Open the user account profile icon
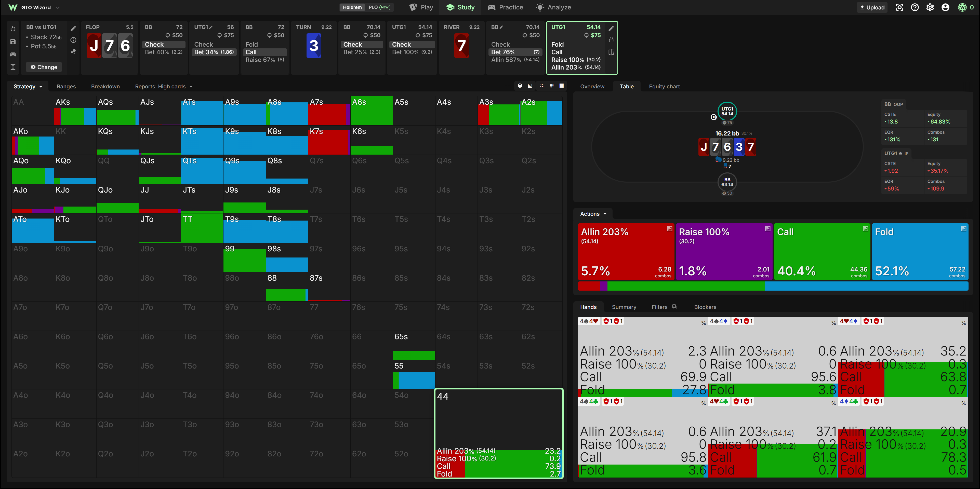This screenshot has height=489, width=980. click(x=945, y=7)
